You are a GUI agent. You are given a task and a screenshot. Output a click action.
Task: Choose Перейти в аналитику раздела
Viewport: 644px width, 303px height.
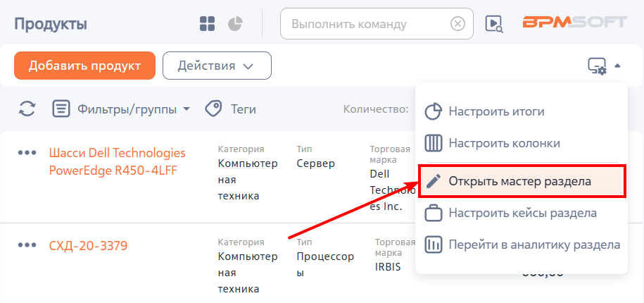click(x=522, y=245)
